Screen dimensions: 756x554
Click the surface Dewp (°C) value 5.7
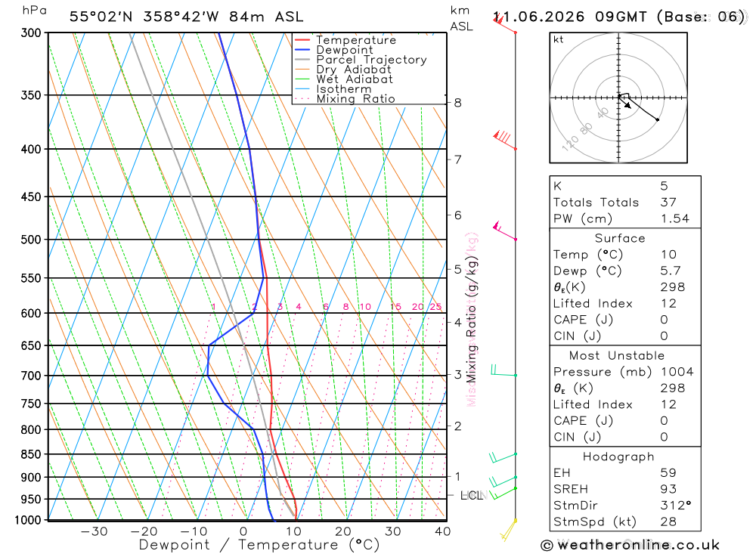(x=671, y=271)
